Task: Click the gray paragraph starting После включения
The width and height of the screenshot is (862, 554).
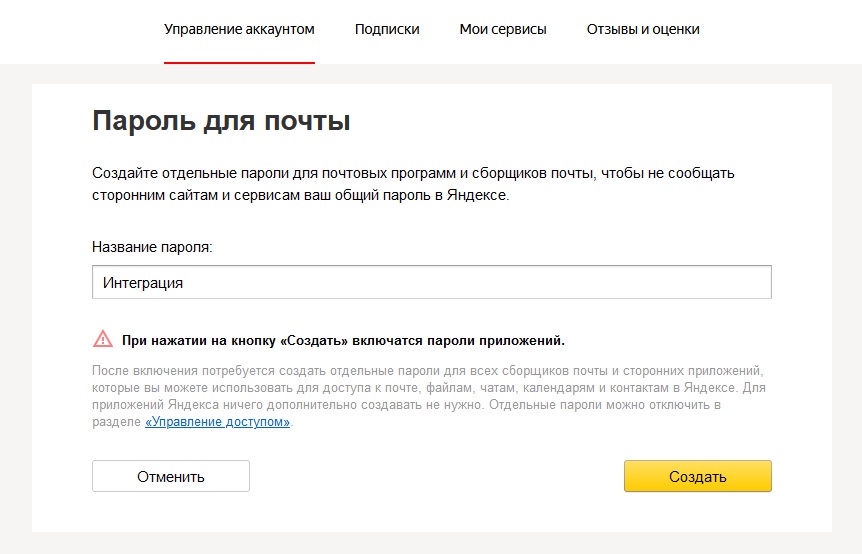Action: pyautogui.click(x=429, y=396)
